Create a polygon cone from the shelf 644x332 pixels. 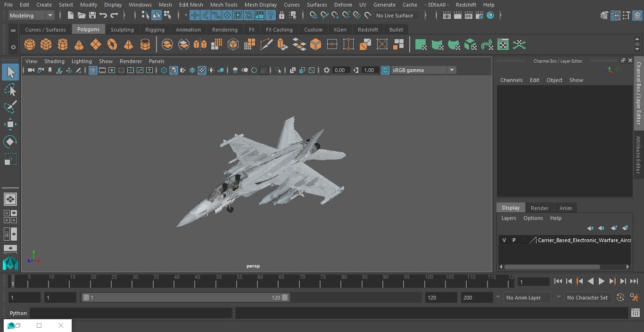(x=79, y=45)
